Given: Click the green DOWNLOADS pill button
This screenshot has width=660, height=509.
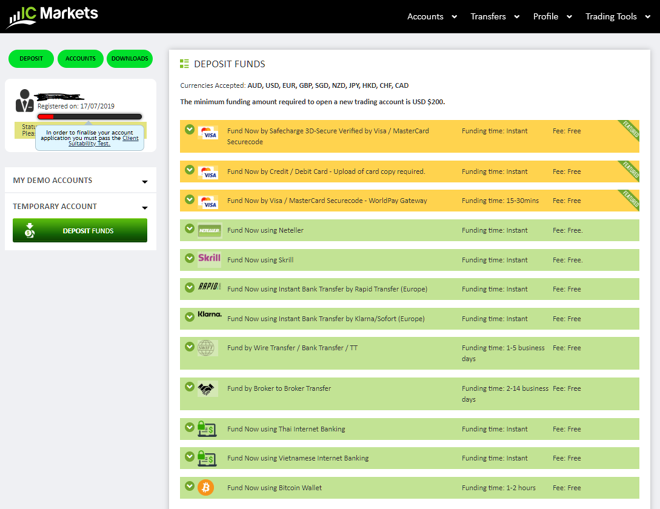Looking at the screenshot, I should [130, 59].
